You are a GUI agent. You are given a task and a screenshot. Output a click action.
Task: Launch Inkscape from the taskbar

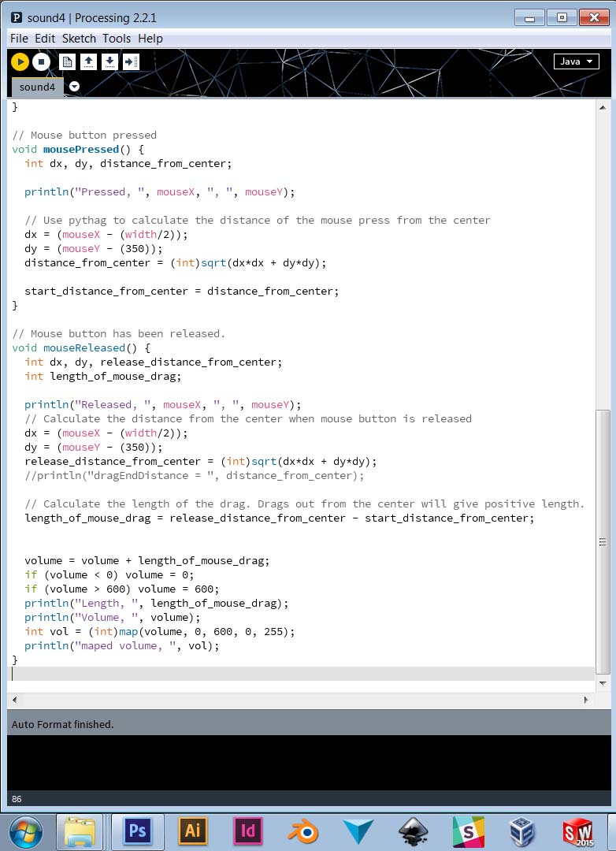click(413, 832)
